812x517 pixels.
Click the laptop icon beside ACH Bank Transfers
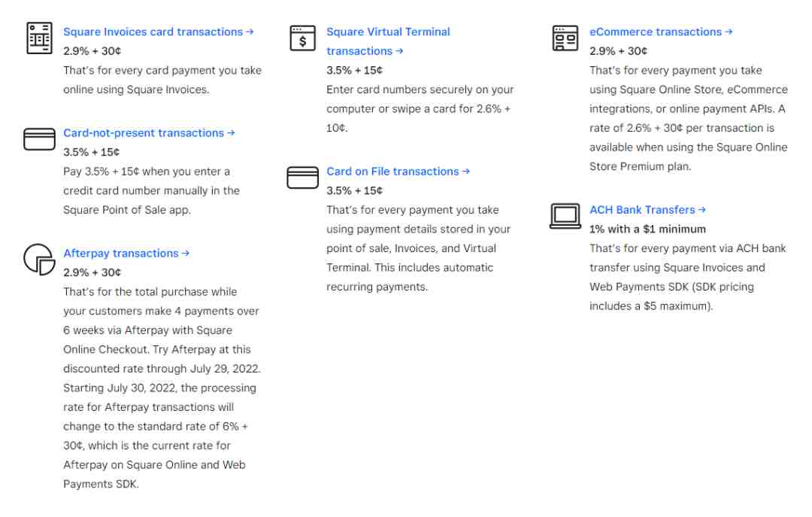tap(565, 216)
